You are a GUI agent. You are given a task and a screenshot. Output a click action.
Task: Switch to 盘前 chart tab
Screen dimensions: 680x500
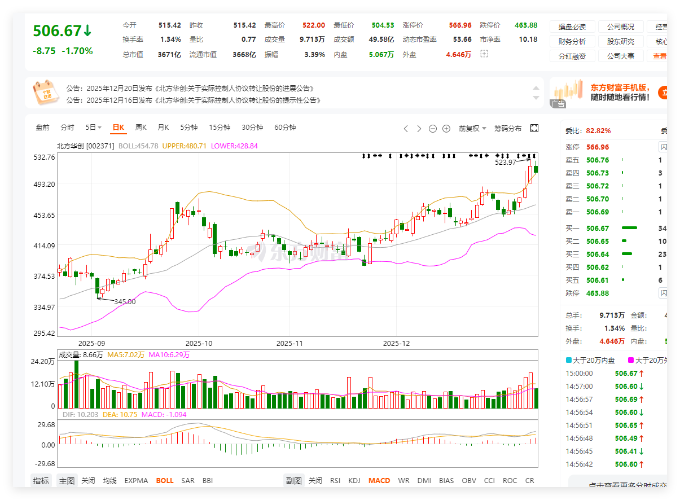tap(42, 127)
